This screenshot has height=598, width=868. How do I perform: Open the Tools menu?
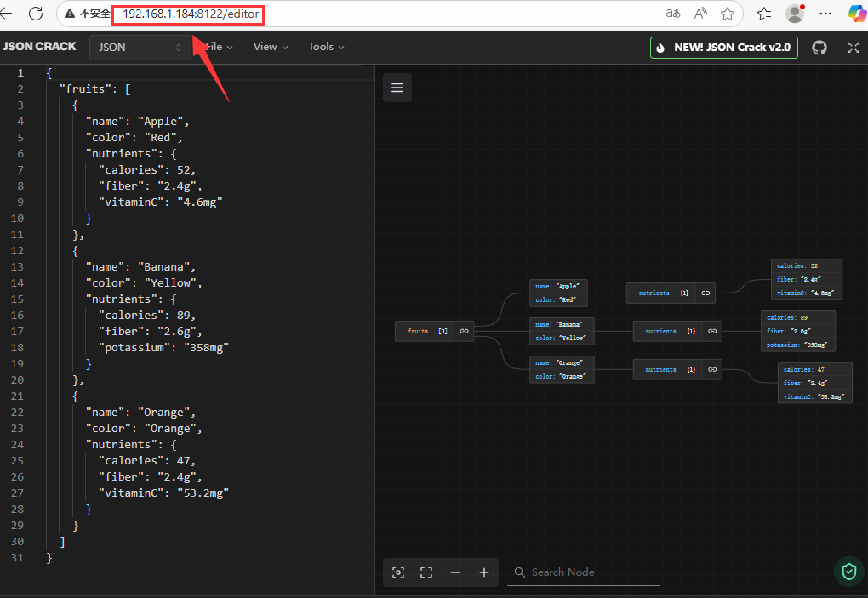point(326,47)
